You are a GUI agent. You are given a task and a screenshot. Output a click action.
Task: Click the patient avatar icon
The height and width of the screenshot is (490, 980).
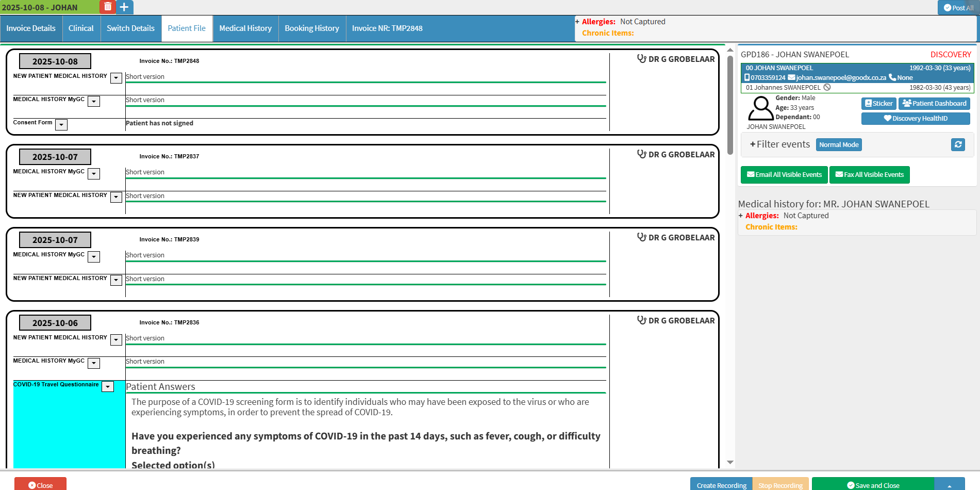(x=760, y=108)
